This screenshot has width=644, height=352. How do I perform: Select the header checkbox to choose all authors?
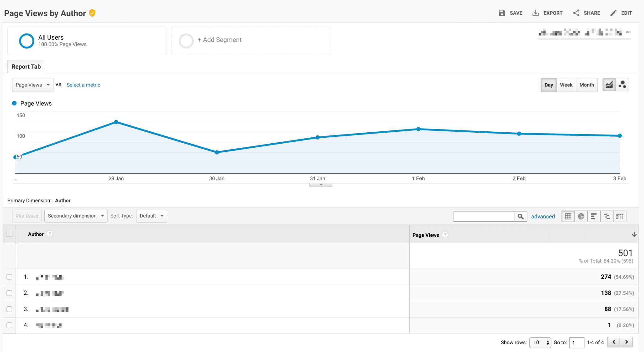click(9, 234)
